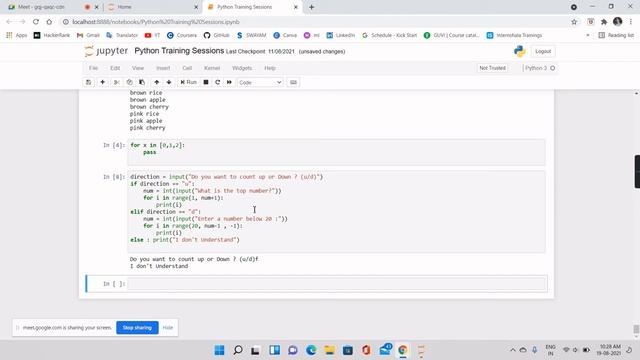
Task: Hide the screen sharing notification
Action: click(x=168, y=328)
